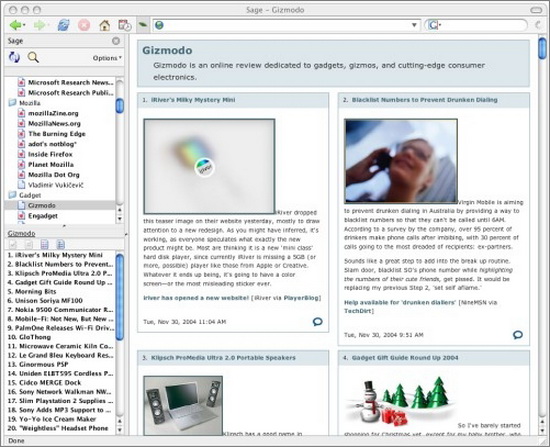
Task: Click the globe icon in address bar
Action: coord(159,25)
